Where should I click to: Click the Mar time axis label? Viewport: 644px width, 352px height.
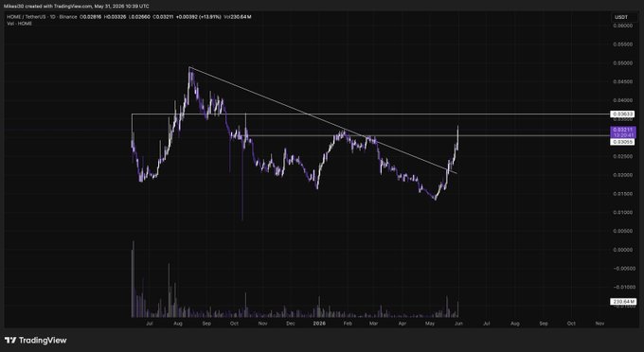pyautogui.click(x=373, y=324)
